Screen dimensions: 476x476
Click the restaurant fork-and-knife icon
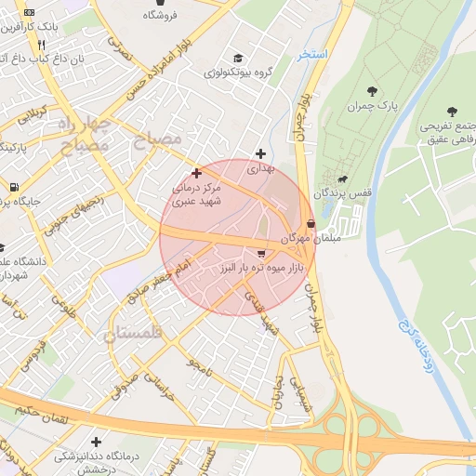point(42,46)
